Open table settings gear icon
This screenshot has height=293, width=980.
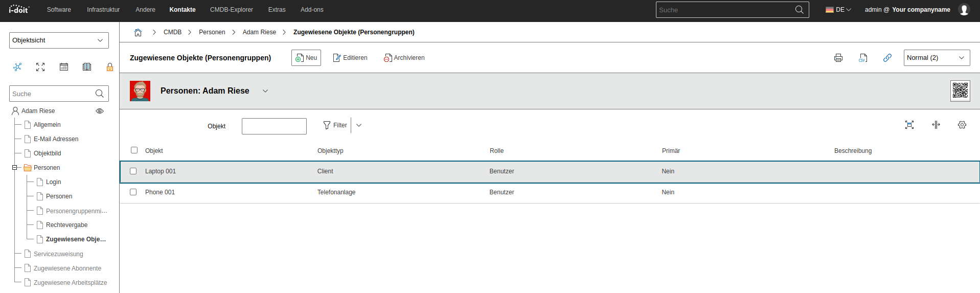pos(962,125)
